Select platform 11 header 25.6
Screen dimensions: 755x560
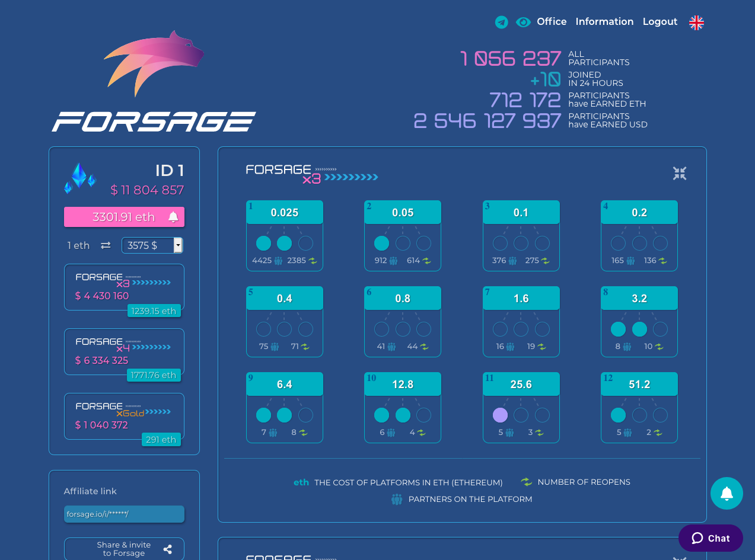pos(521,384)
